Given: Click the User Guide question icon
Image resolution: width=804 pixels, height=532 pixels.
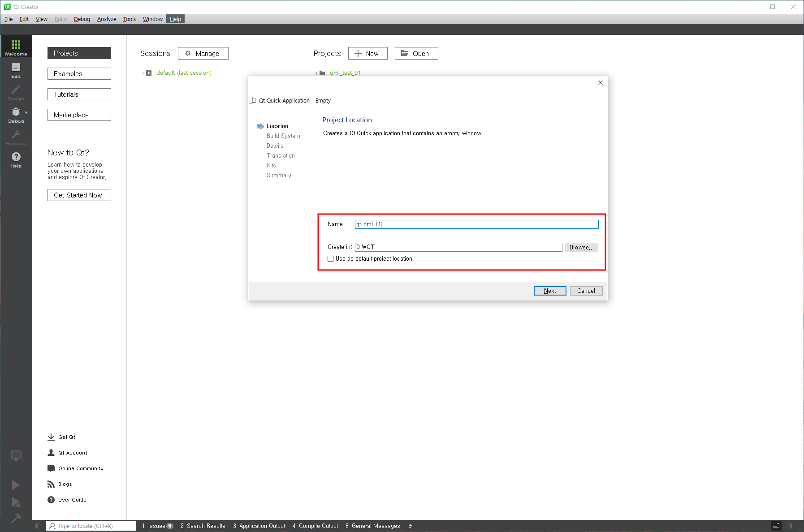Looking at the screenshot, I should [51, 500].
